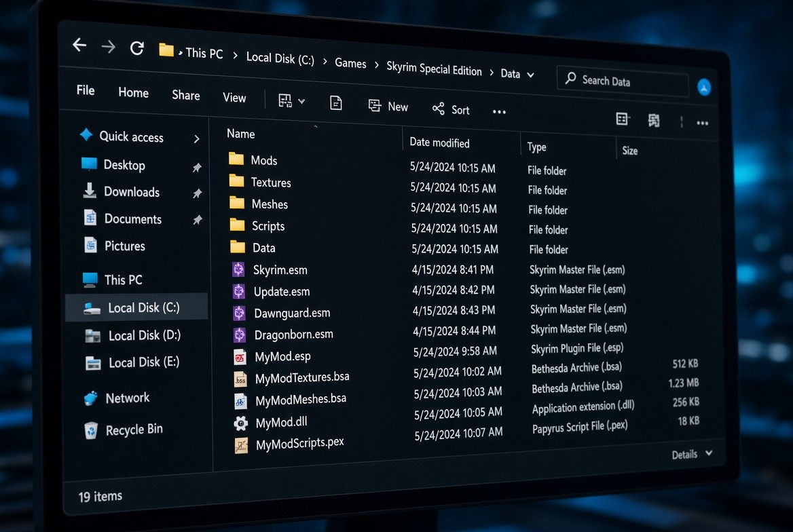Switch to details list view icon
The width and height of the screenshot is (793, 532).
click(623, 119)
